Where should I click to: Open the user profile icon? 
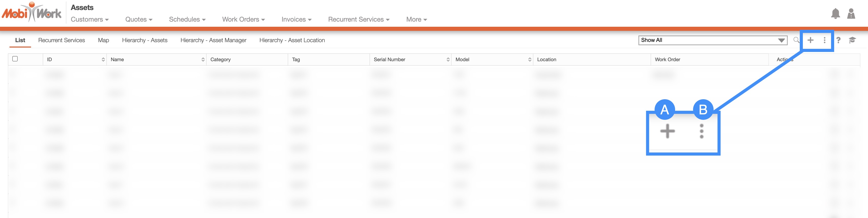click(851, 14)
